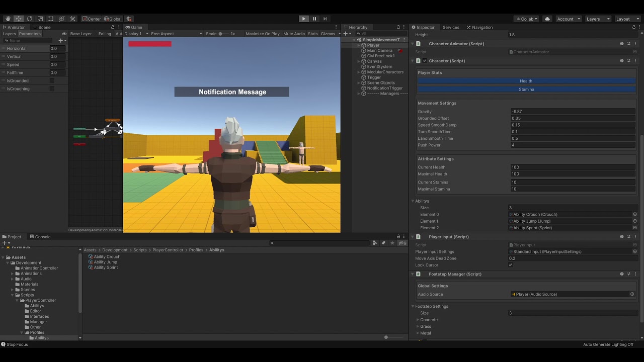Viewport: 644px width, 362px height.
Task: Switch Animator to the Layers tab
Action: pos(9,34)
